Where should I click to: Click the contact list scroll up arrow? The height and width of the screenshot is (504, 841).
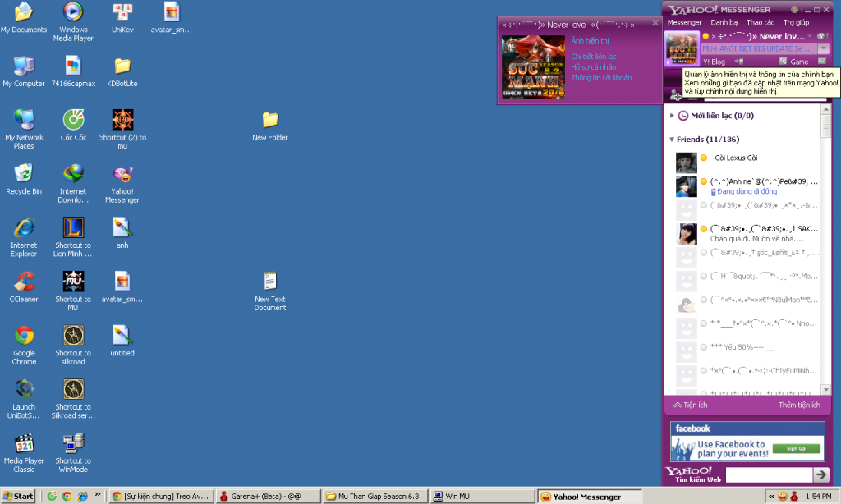[826, 109]
